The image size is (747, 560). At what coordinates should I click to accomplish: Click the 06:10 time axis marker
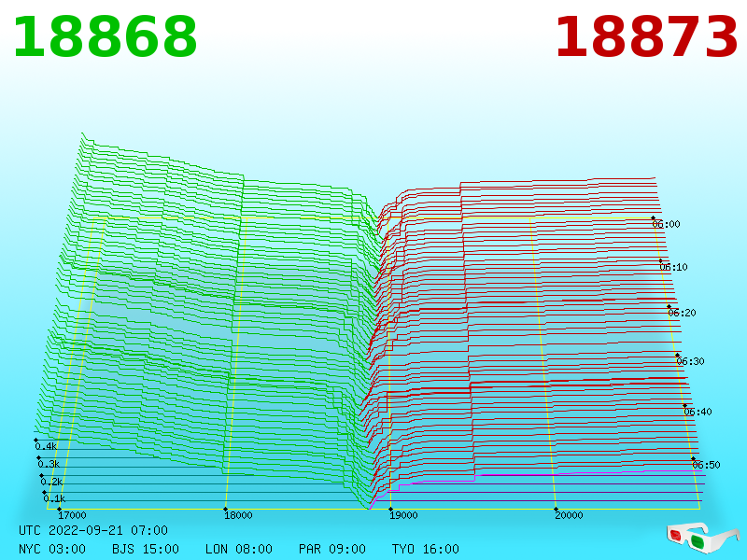tap(673, 267)
